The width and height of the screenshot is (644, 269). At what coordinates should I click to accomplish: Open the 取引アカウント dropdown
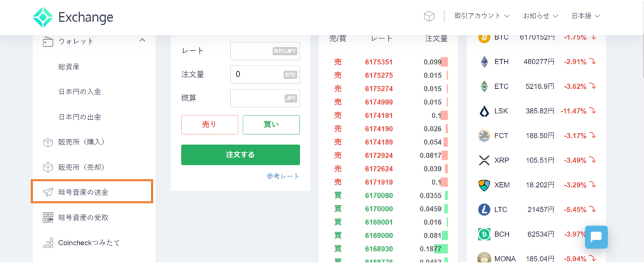pyautogui.click(x=482, y=16)
